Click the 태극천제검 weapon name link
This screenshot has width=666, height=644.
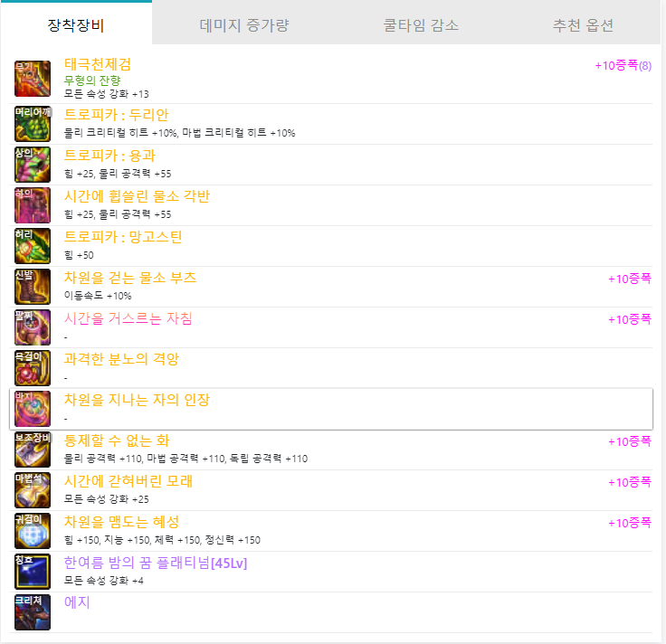(x=98, y=64)
